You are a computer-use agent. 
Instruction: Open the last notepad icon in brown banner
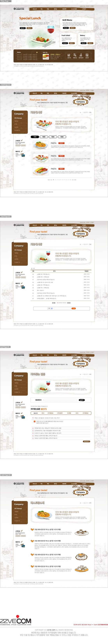pyautogui.click(x=87, y=55)
